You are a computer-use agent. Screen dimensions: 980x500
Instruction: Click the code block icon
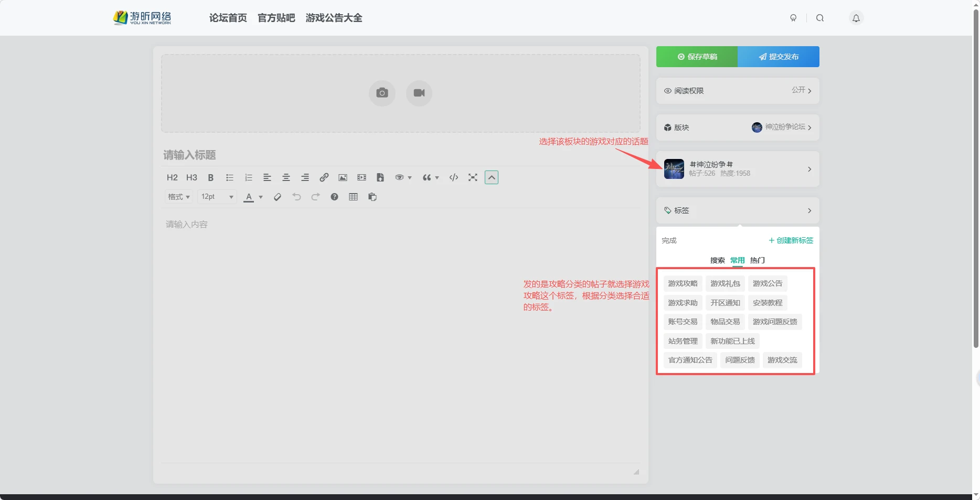pyautogui.click(x=454, y=177)
